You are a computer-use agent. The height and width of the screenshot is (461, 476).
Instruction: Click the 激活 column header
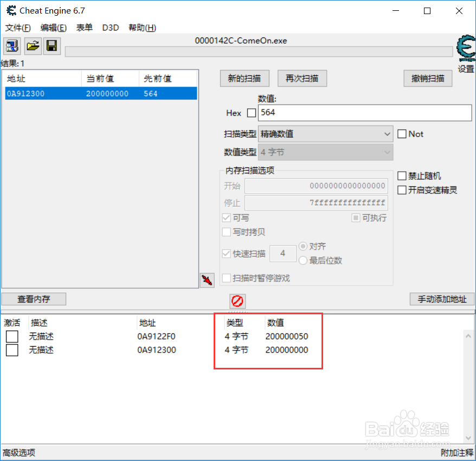pos(12,323)
